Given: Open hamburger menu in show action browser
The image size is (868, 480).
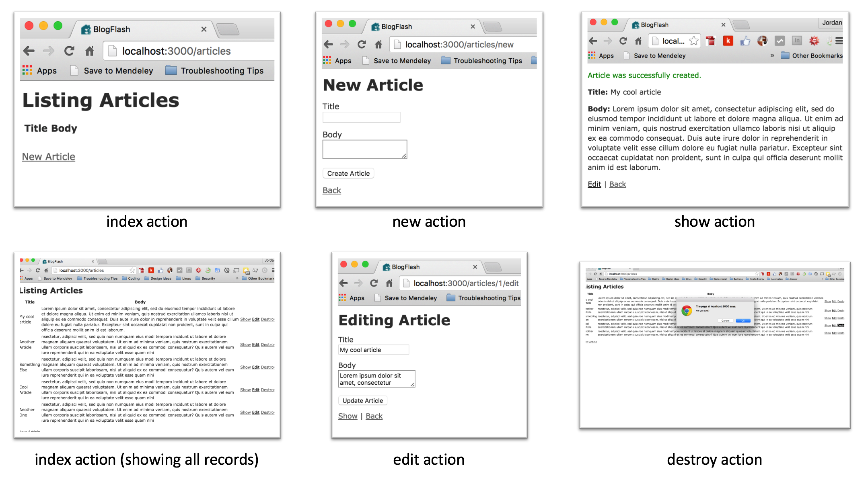Looking at the screenshot, I should (839, 41).
